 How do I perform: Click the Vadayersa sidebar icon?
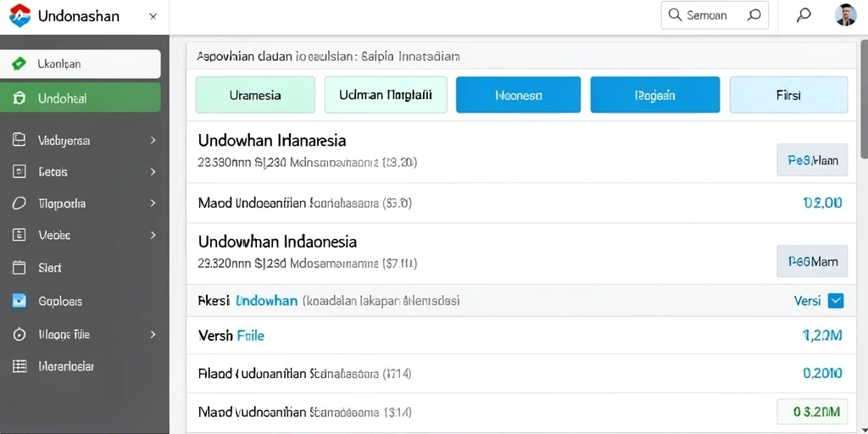tap(19, 140)
